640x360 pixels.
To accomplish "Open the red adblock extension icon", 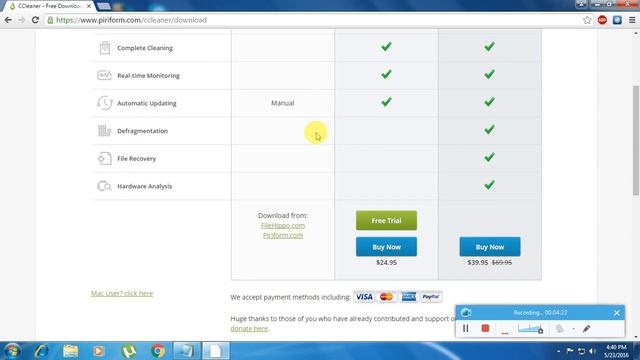I will coord(602,20).
